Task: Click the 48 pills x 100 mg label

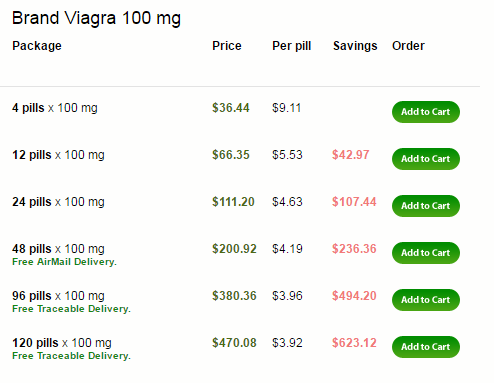Action: point(58,249)
